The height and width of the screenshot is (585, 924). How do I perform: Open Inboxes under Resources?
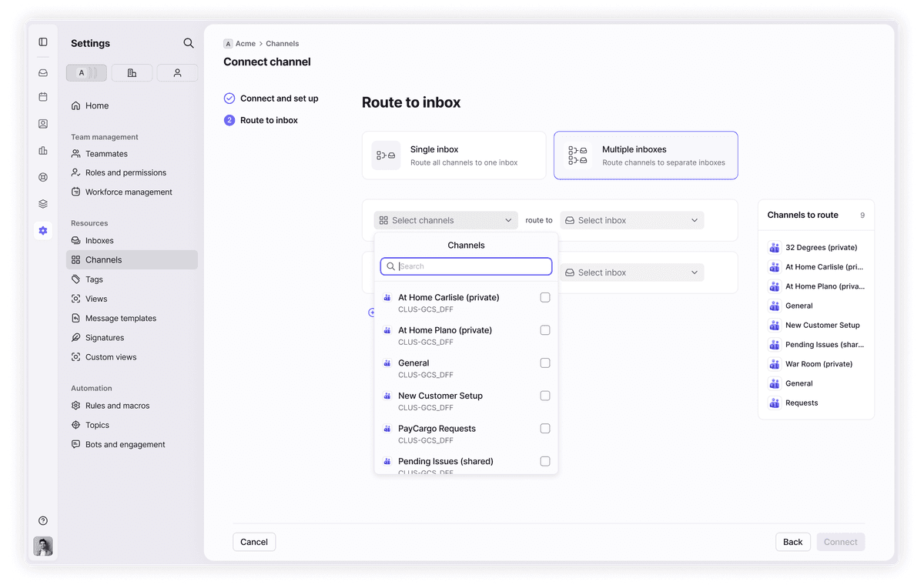pyautogui.click(x=132, y=241)
